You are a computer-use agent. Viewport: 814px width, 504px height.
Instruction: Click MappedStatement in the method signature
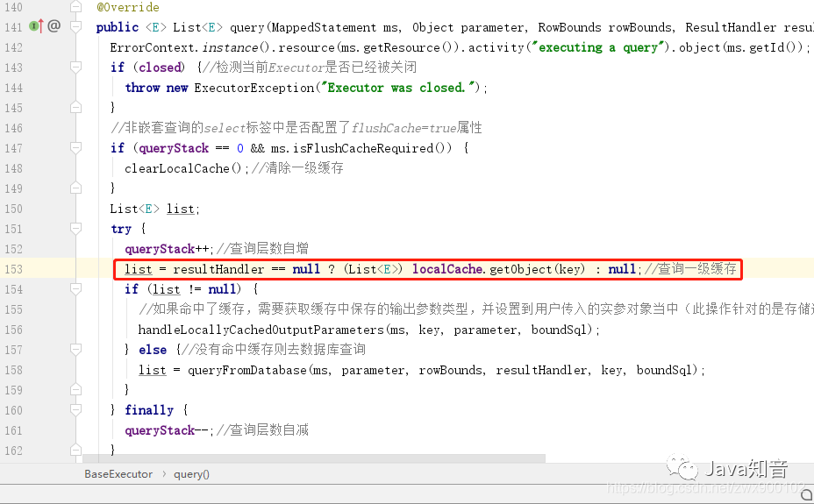click(324, 27)
